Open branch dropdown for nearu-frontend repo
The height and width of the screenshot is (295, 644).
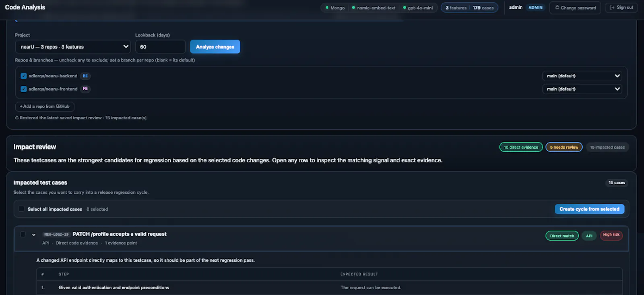point(582,89)
